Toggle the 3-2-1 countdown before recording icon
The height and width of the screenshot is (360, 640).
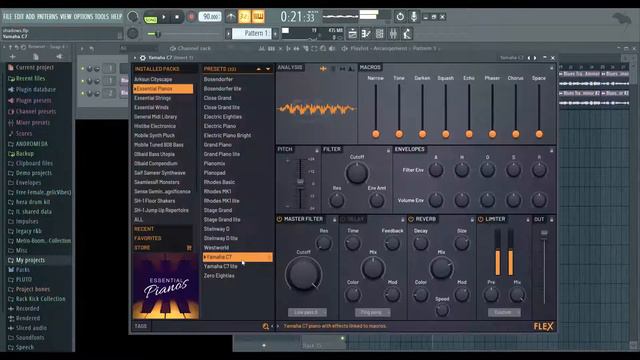(244, 17)
